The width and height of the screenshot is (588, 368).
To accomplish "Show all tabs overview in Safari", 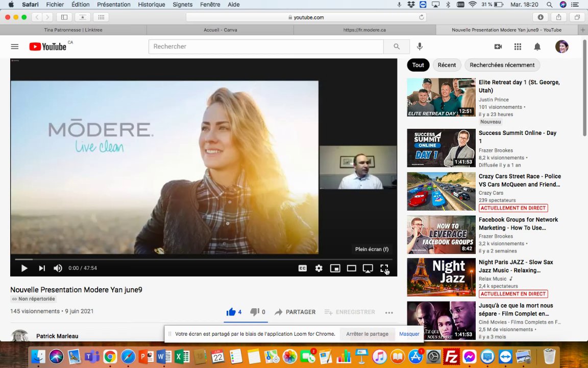I will pyautogui.click(x=577, y=17).
